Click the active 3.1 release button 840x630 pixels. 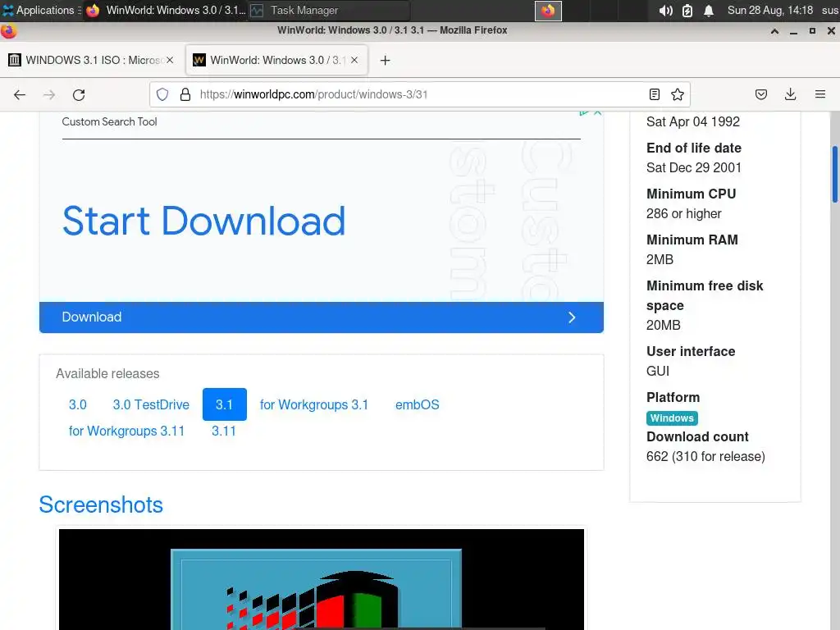pyautogui.click(x=225, y=404)
